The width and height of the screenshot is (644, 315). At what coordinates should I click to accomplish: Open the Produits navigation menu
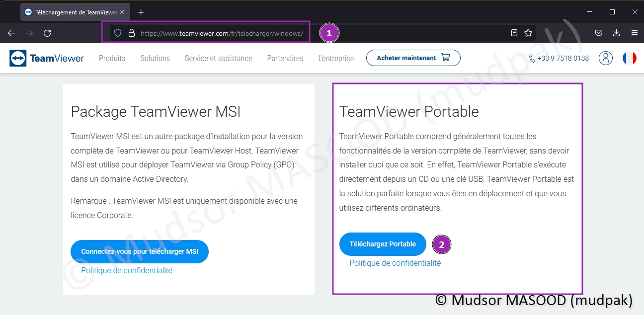click(x=112, y=58)
